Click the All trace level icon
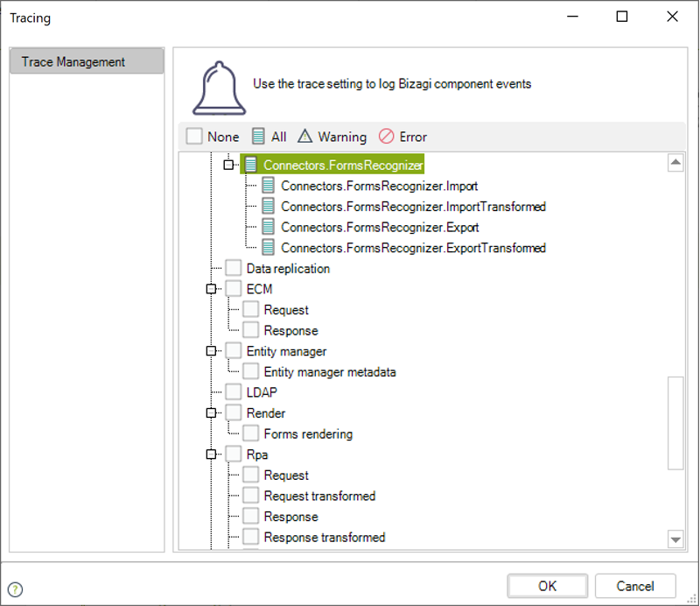The image size is (700, 606). pyautogui.click(x=258, y=137)
